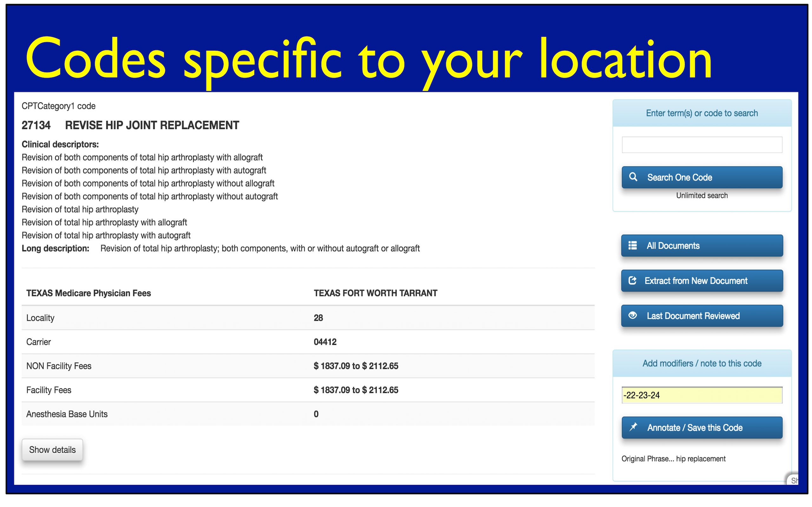
Task: Click the magnifier icon on Search One Code
Action: point(634,177)
